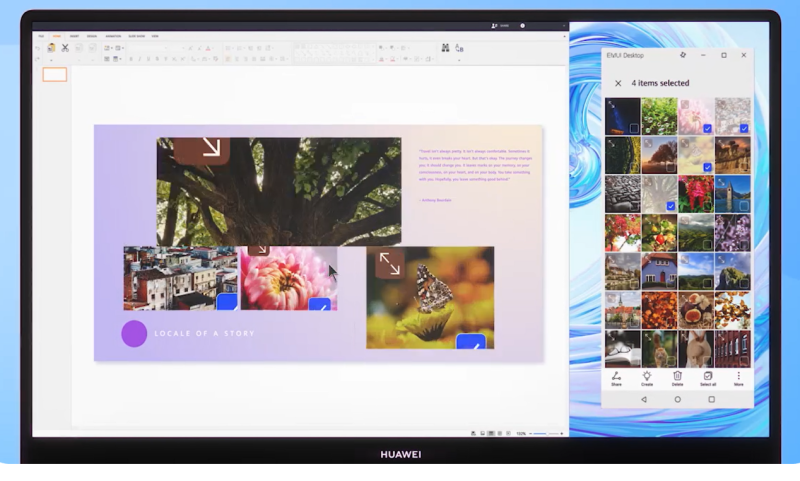Open the More options menu
The height and width of the screenshot is (481, 800).
click(x=739, y=376)
